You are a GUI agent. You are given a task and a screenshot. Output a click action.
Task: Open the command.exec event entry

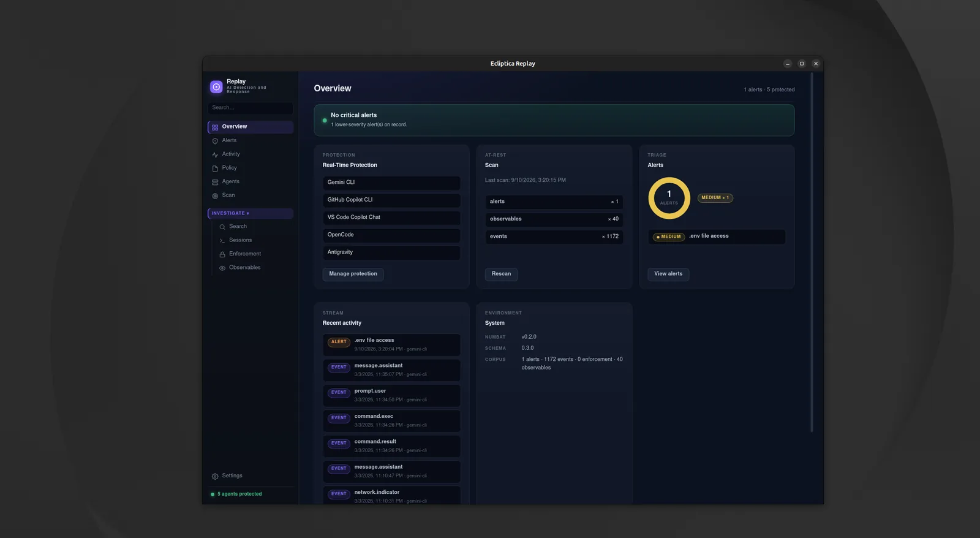[391, 421]
